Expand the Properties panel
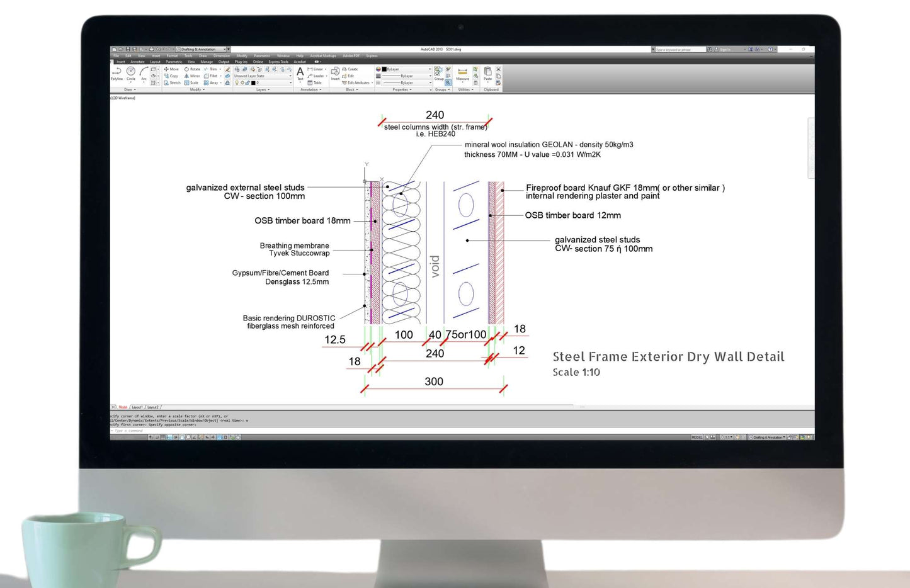 (x=402, y=89)
